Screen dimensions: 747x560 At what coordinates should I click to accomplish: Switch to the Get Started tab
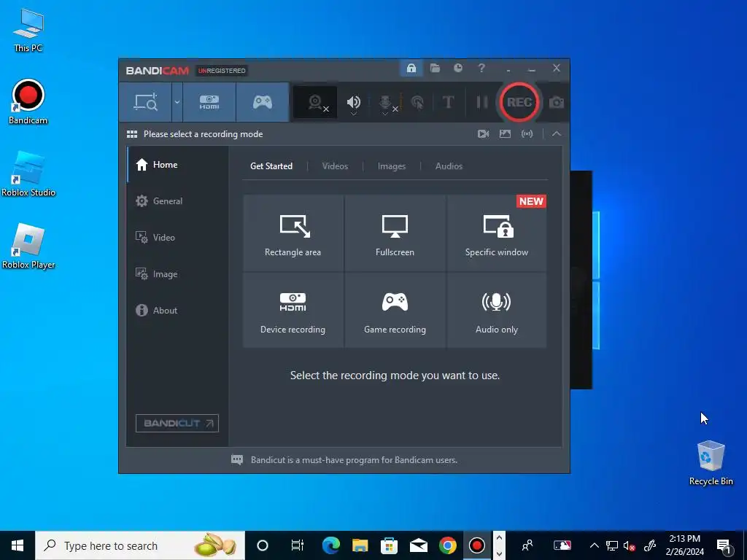pos(271,166)
